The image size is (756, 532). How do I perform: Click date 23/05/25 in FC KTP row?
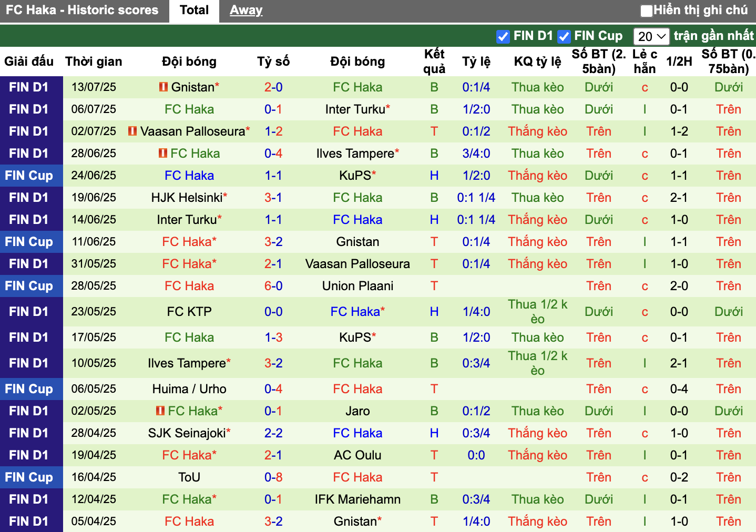(x=94, y=312)
